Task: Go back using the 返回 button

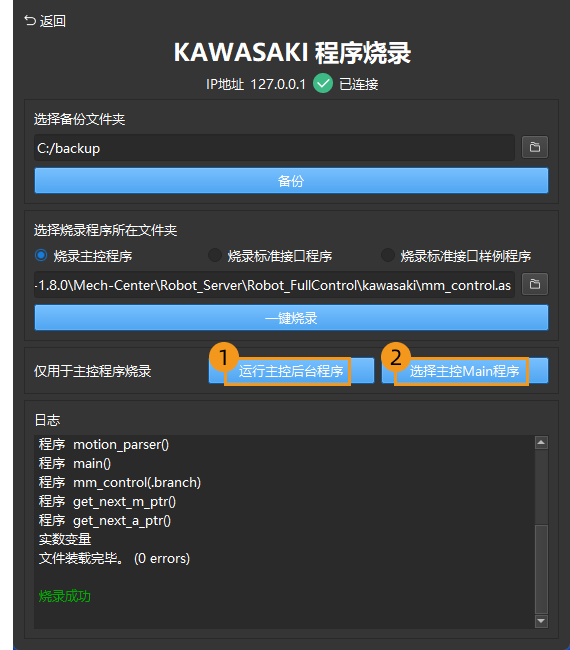Action: (x=45, y=21)
